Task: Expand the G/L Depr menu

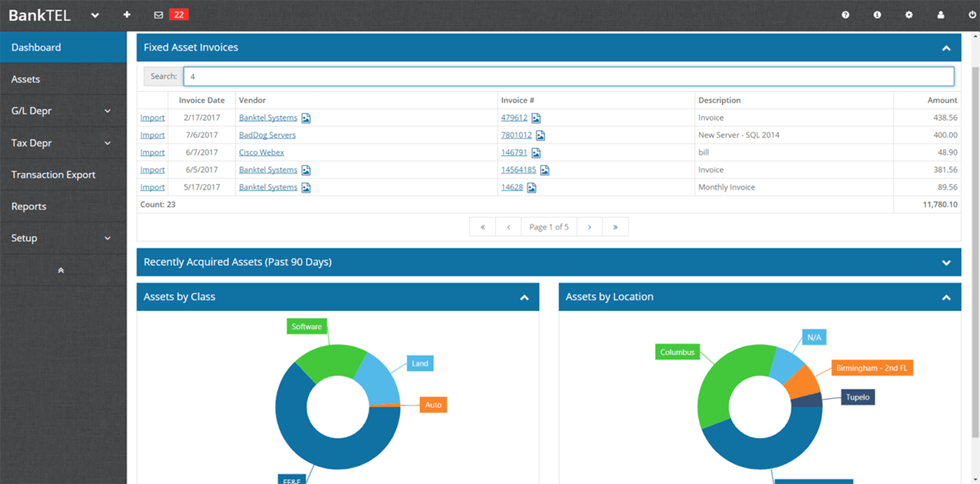Action: (63, 110)
